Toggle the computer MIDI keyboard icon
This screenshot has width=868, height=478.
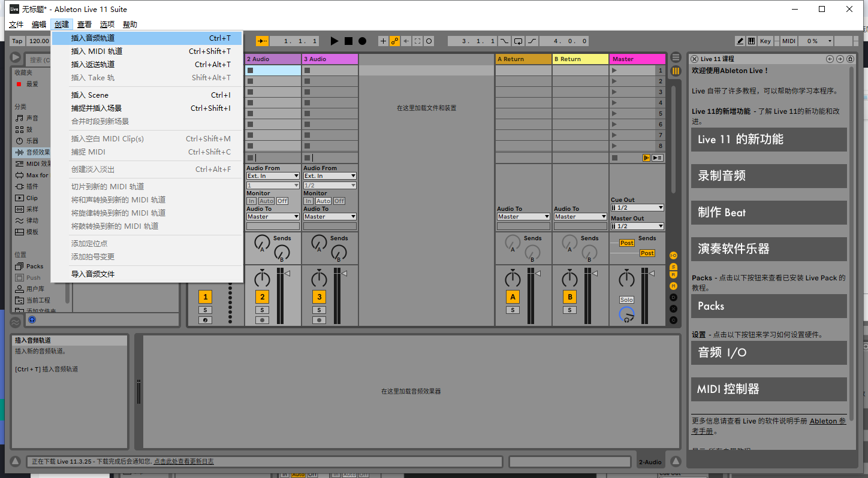(752, 41)
